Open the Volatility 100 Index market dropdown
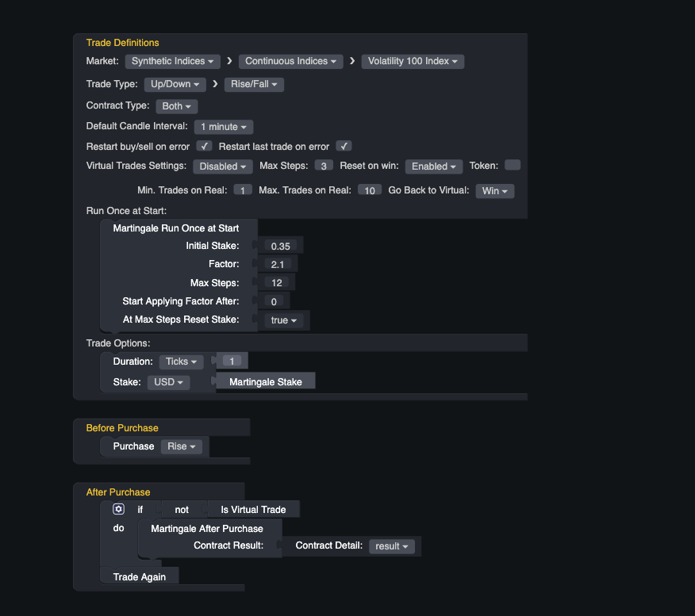This screenshot has width=695, height=616. point(412,61)
